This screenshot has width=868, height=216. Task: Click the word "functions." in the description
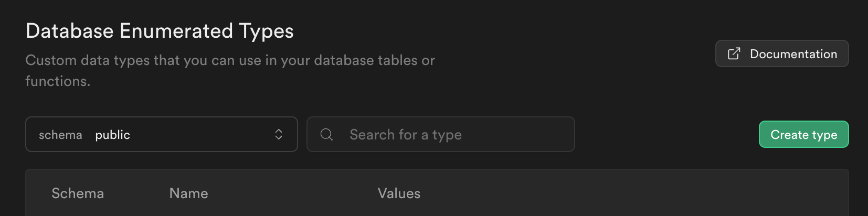58,81
